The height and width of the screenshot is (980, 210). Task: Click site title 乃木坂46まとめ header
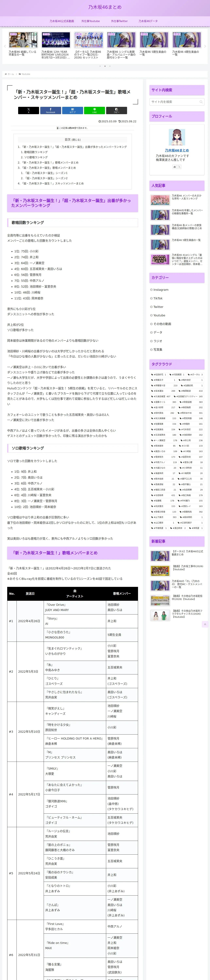105,7
